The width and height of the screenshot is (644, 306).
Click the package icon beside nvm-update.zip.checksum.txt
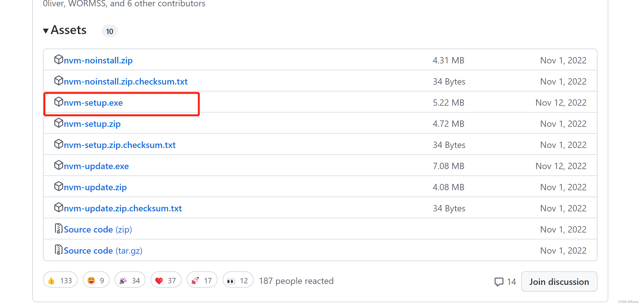click(x=59, y=207)
